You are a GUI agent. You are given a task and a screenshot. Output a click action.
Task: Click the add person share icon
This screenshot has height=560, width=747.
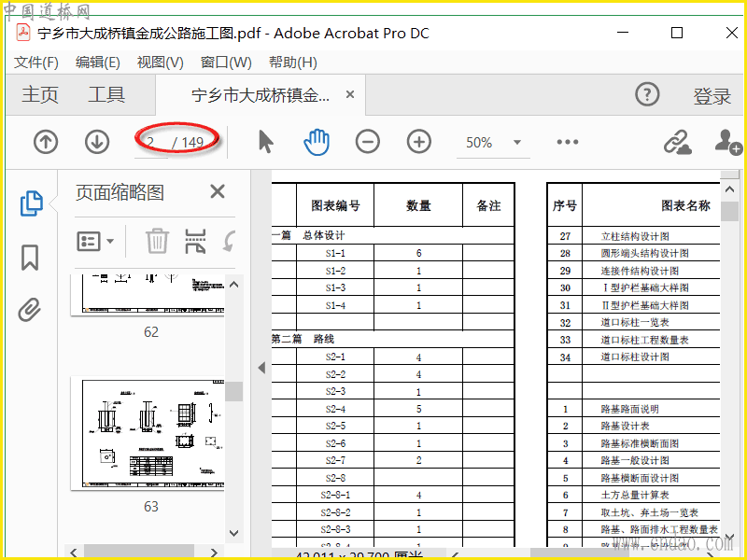click(728, 142)
